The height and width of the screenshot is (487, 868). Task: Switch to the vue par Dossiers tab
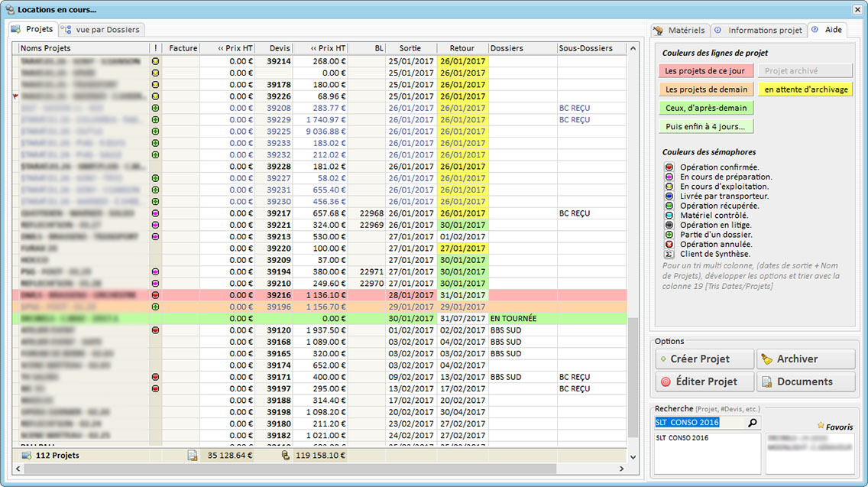point(102,30)
